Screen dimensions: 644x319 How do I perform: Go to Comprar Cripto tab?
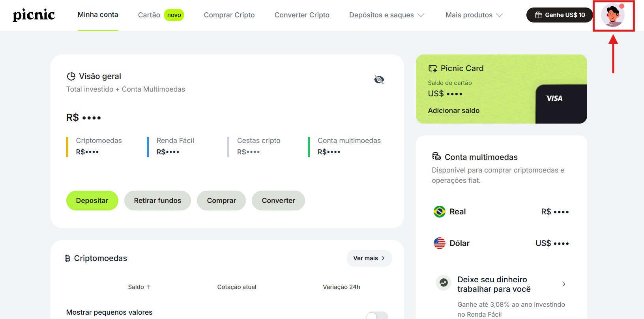click(x=229, y=15)
